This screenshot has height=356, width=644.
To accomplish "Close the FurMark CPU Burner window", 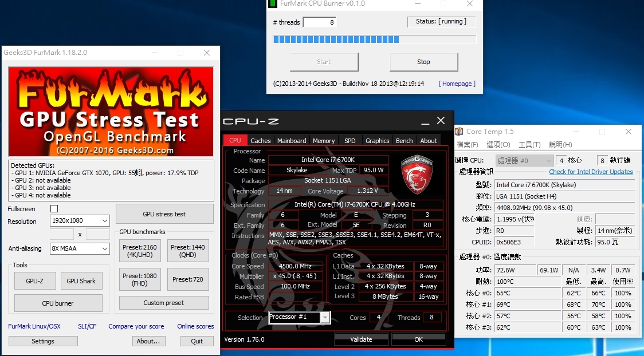I will point(469,3).
